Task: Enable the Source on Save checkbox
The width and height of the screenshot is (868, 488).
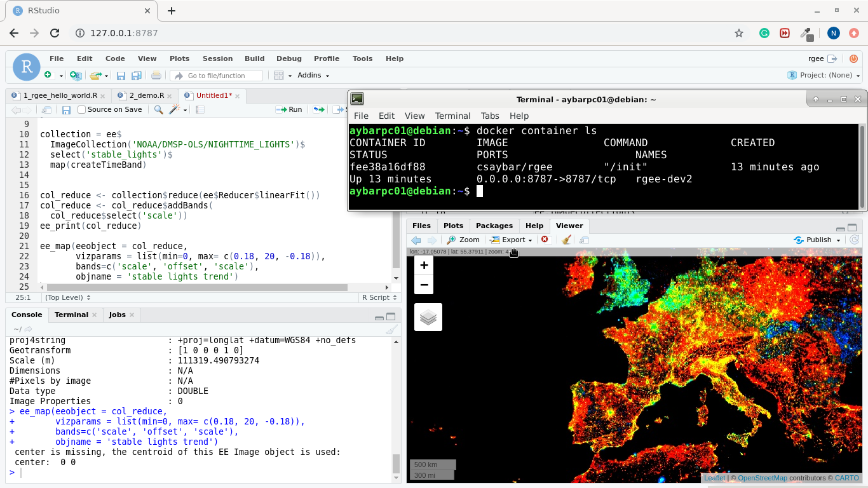Action: (x=81, y=109)
